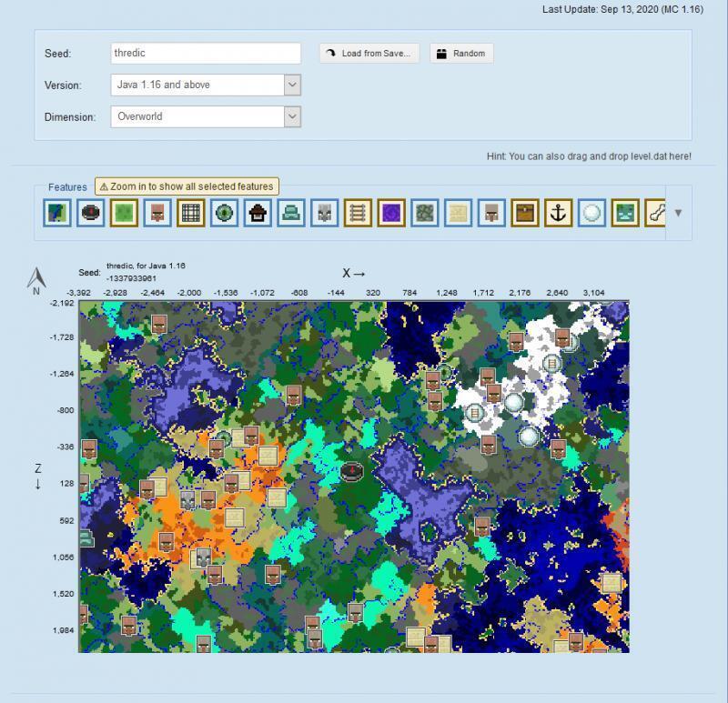Click the desert temple marker near map's east edge
Image resolution: width=728 pixels, height=703 pixels.
tap(612, 583)
